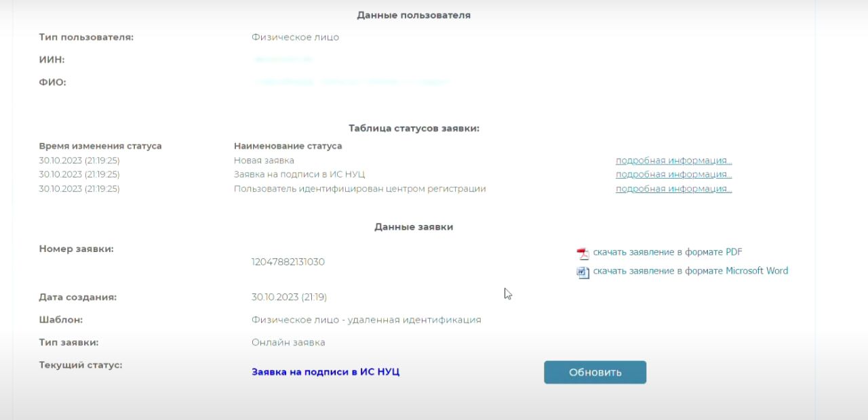
Task: Click template value Физическое лицо - удаленная идентификация
Action: pyautogui.click(x=366, y=320)
